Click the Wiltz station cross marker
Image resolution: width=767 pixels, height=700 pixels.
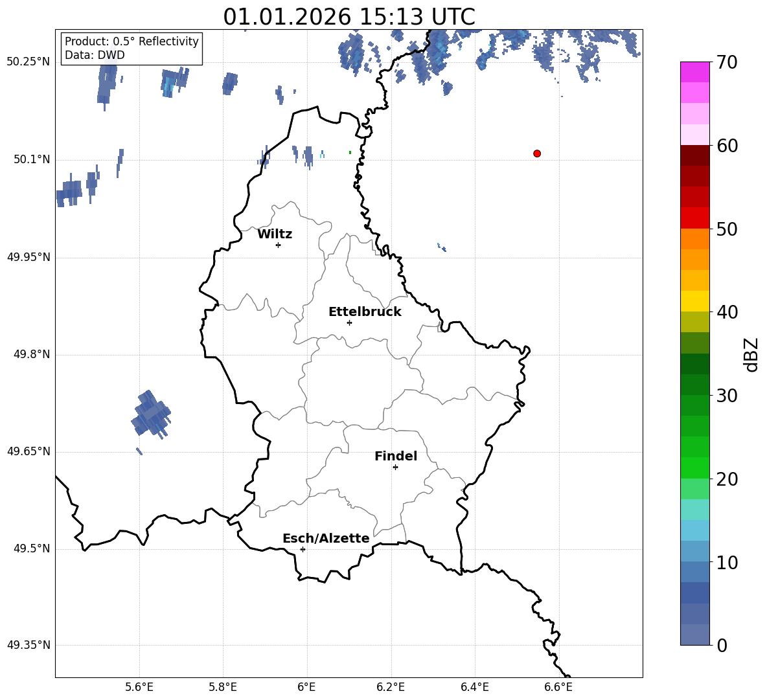(279, 245)
